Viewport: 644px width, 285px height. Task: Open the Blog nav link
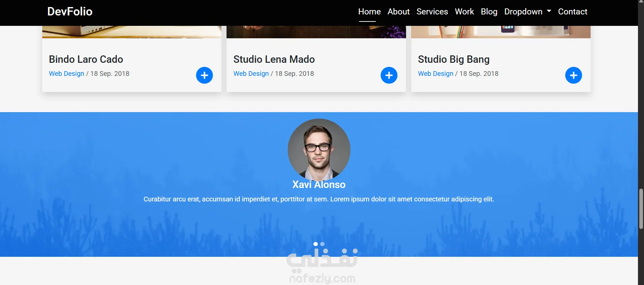489,12
